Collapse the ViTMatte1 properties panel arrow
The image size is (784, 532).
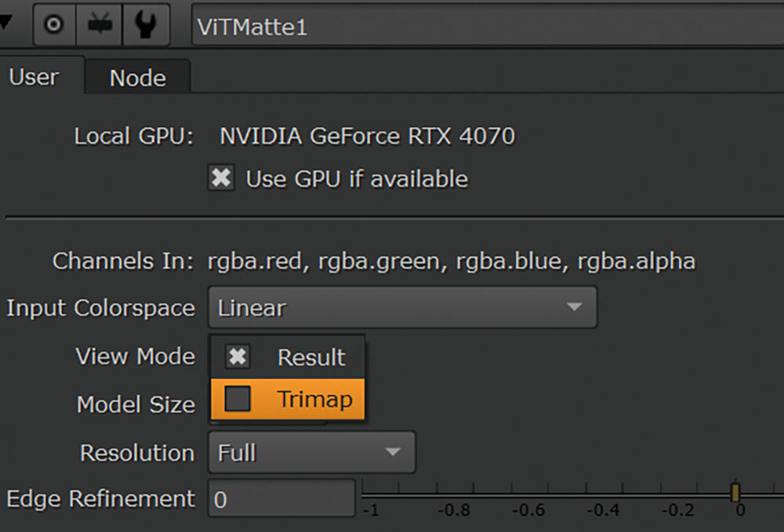click(x=7, y=24)
